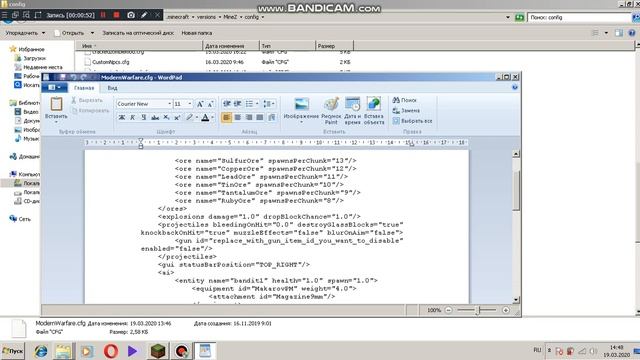The image size is (640, 360).
Task: Click the Поиск: config search field in the config Explorer window
Action: [x=579, y=18]
